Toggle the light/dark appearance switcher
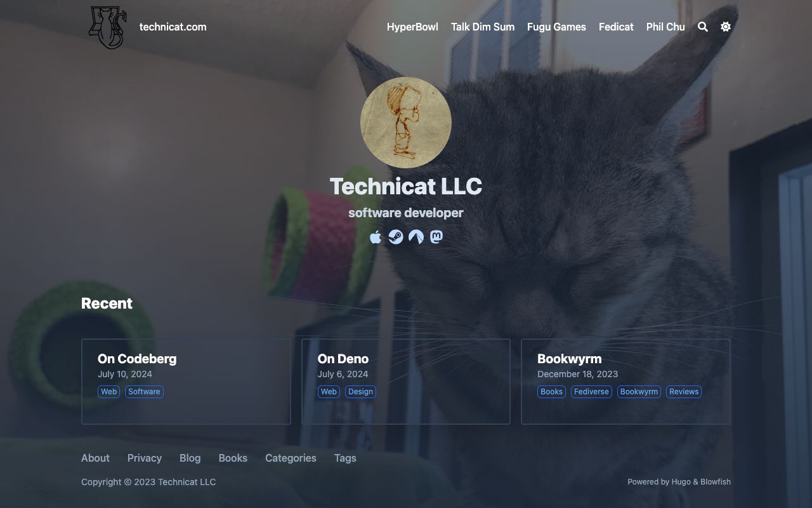This screenshot has width=812, height=508. click(x=726, y=27)
